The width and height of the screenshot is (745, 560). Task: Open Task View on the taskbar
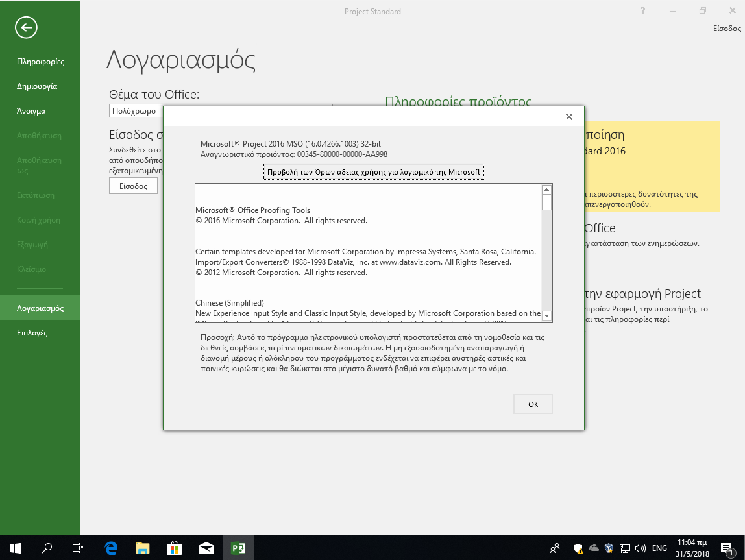click(77, 548)
